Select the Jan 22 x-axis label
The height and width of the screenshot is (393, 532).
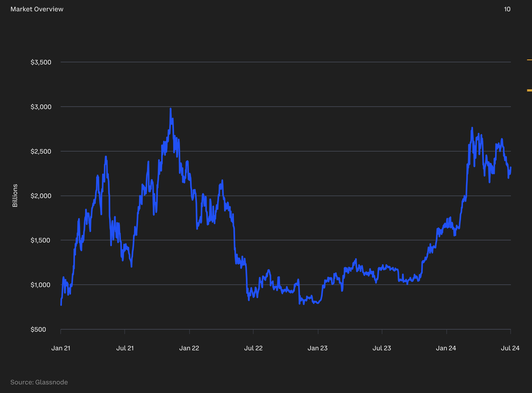point(189,348)
